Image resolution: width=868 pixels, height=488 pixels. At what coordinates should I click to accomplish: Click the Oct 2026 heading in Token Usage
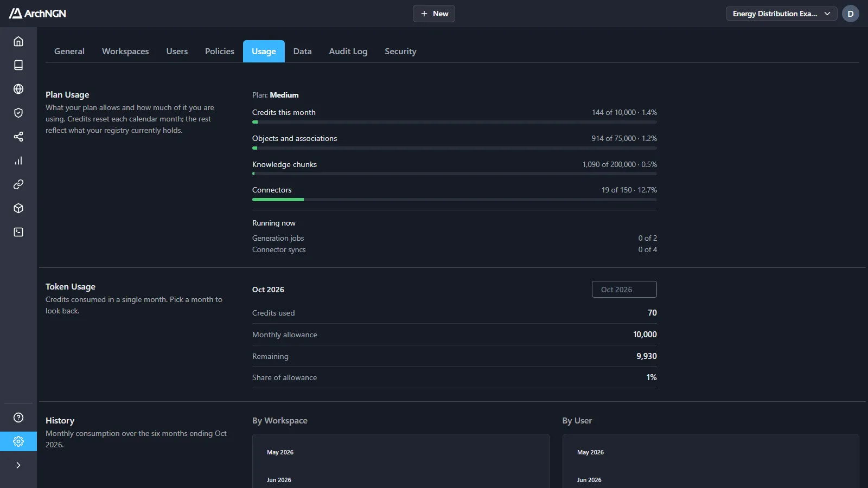coord(268,290)
